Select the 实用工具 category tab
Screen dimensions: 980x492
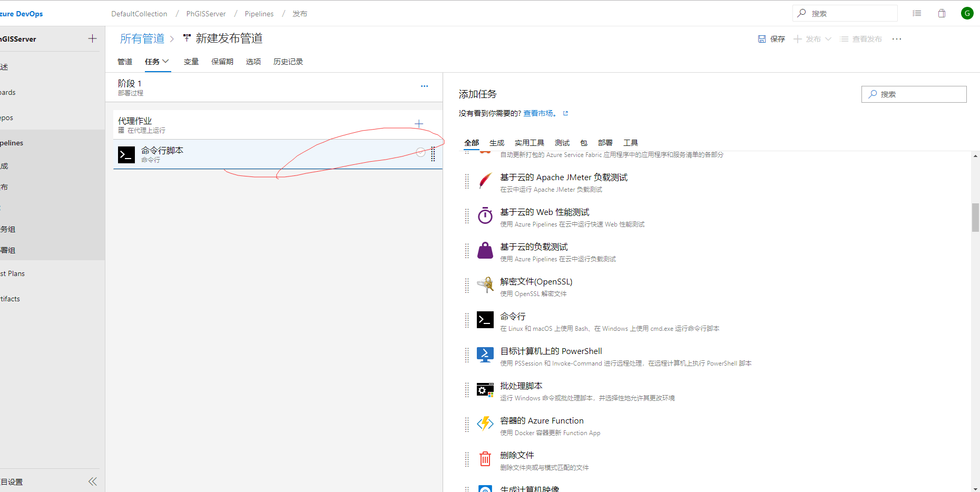[529, 143]
